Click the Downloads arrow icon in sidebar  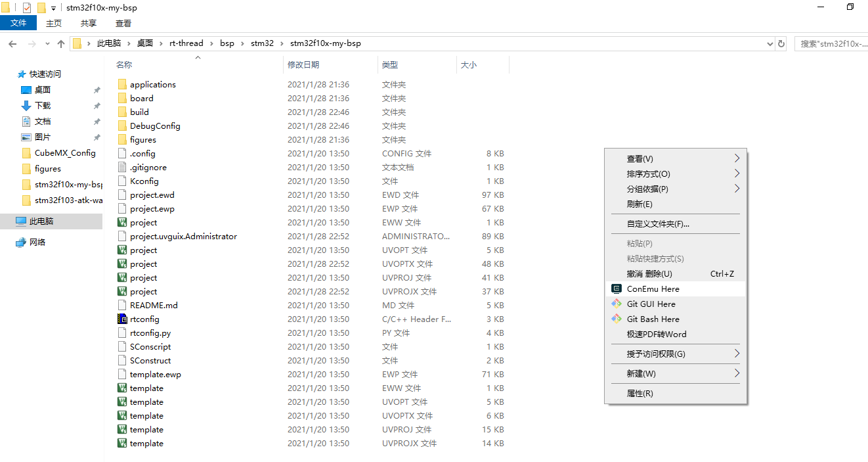[x=26, y=106]
